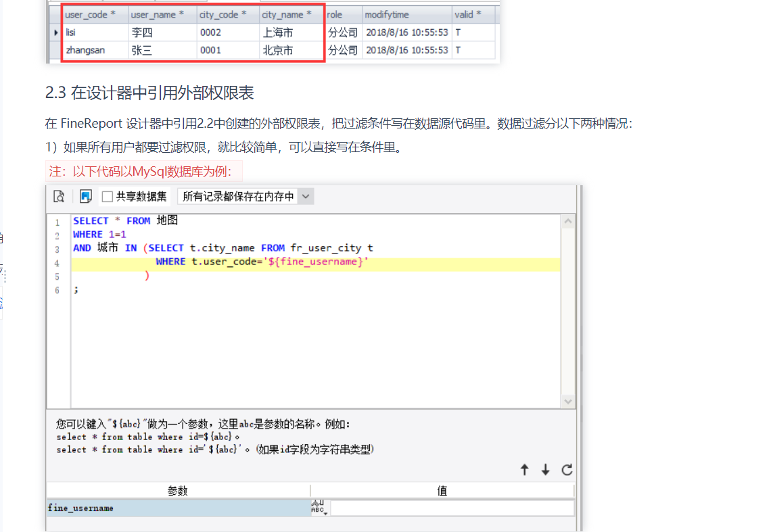
Task: Click the closing parenthesis on line 5
Action: coord(147,276)
